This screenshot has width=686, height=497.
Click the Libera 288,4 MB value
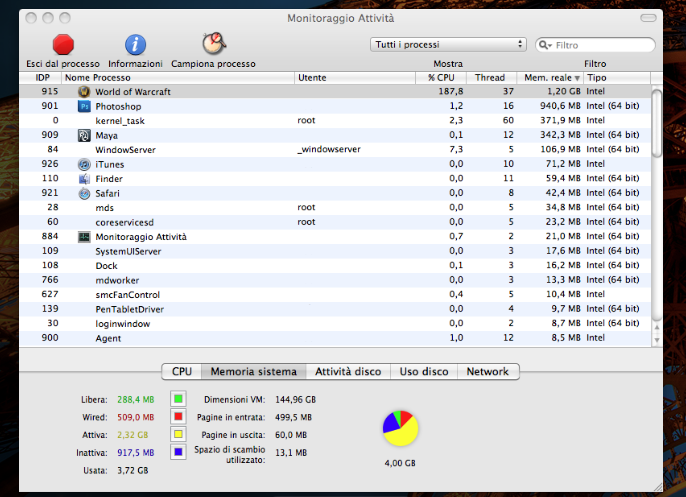(x=136, y=399)
